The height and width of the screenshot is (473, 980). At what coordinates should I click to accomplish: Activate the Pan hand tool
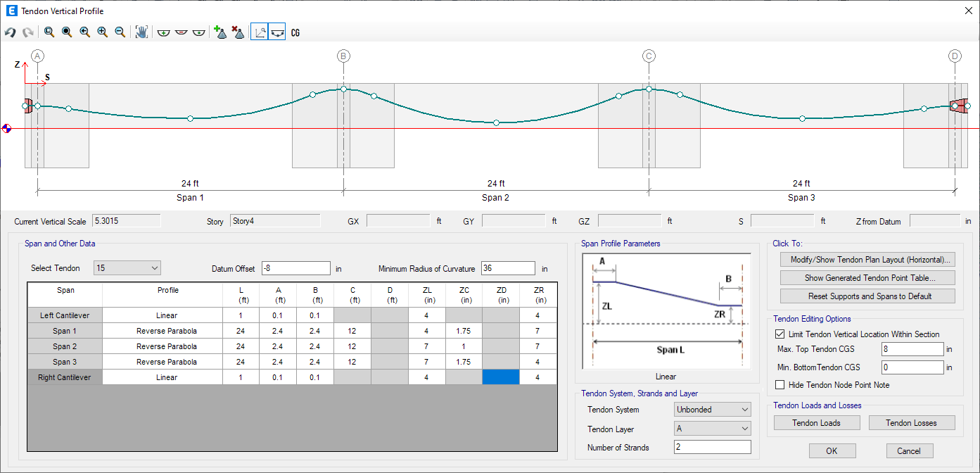(141, 32)
